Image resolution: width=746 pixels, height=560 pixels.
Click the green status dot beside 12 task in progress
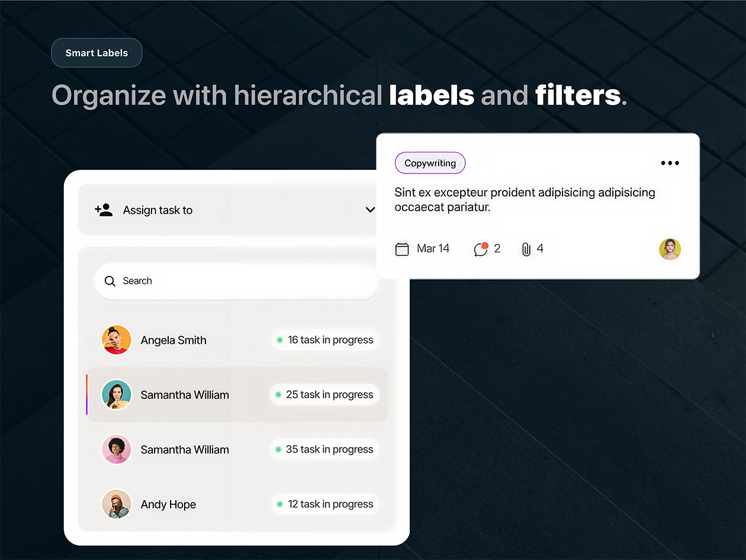[279, 504]
